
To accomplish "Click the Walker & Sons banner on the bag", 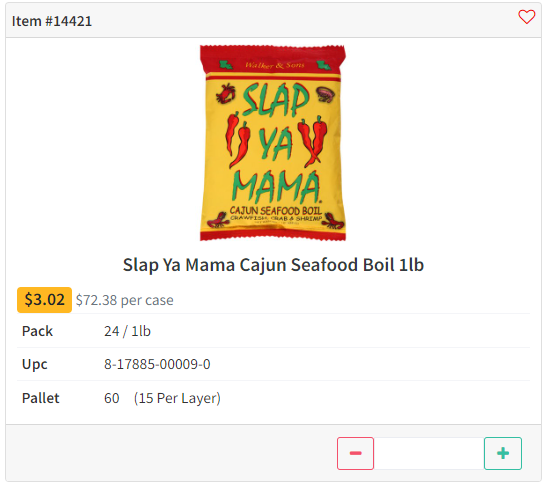I will [x=274, y=65].
